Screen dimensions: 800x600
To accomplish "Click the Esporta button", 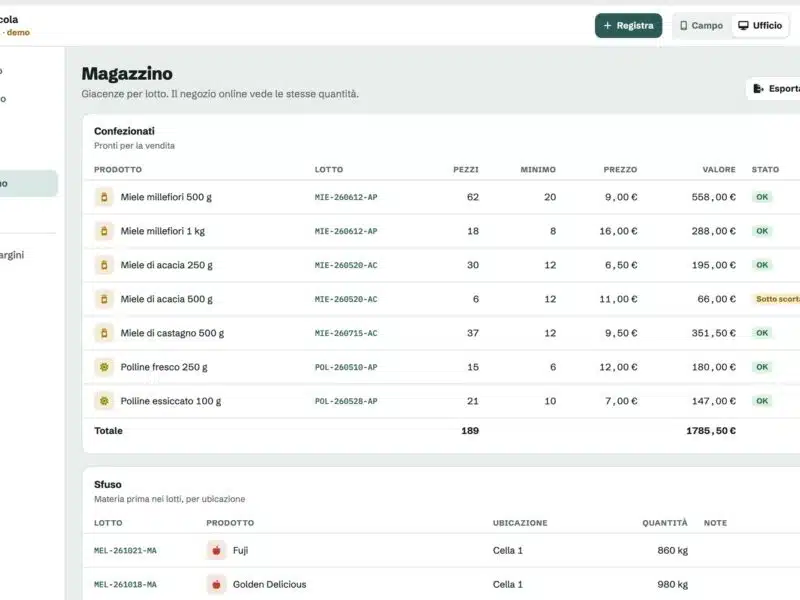I will (x=774, y=89).
